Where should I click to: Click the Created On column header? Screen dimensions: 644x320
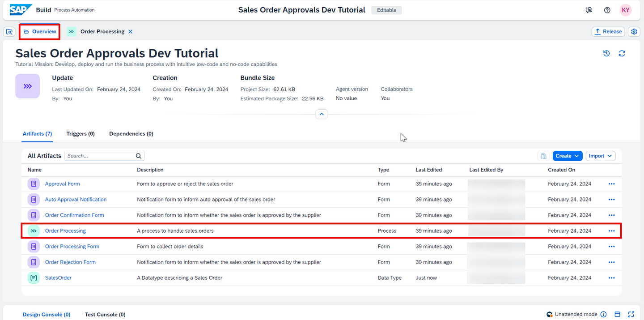click(562, 170)
